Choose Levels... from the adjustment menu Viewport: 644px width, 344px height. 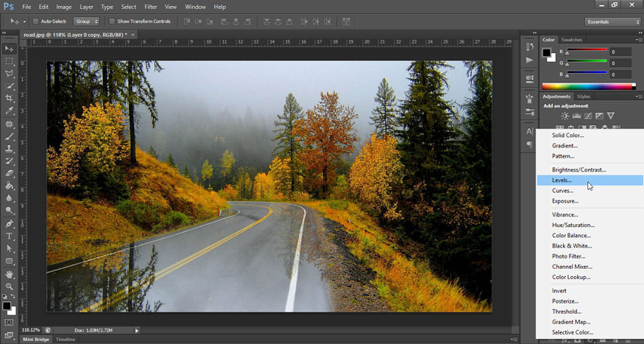tap(562, 180)
